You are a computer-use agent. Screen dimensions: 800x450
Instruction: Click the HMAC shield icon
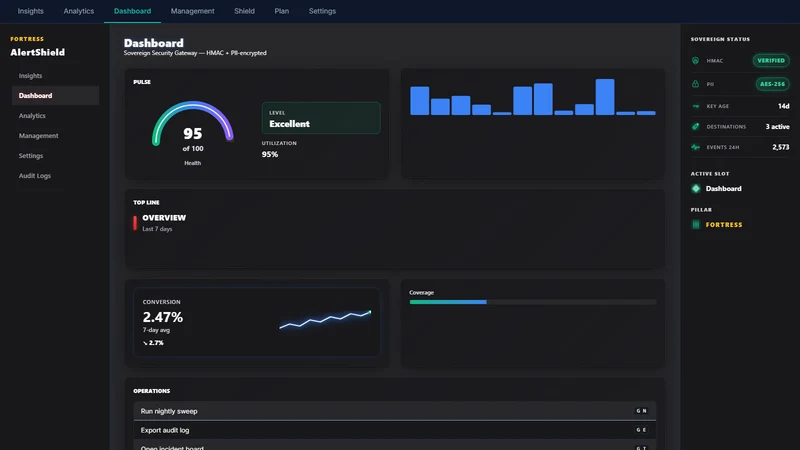(695, 61)
